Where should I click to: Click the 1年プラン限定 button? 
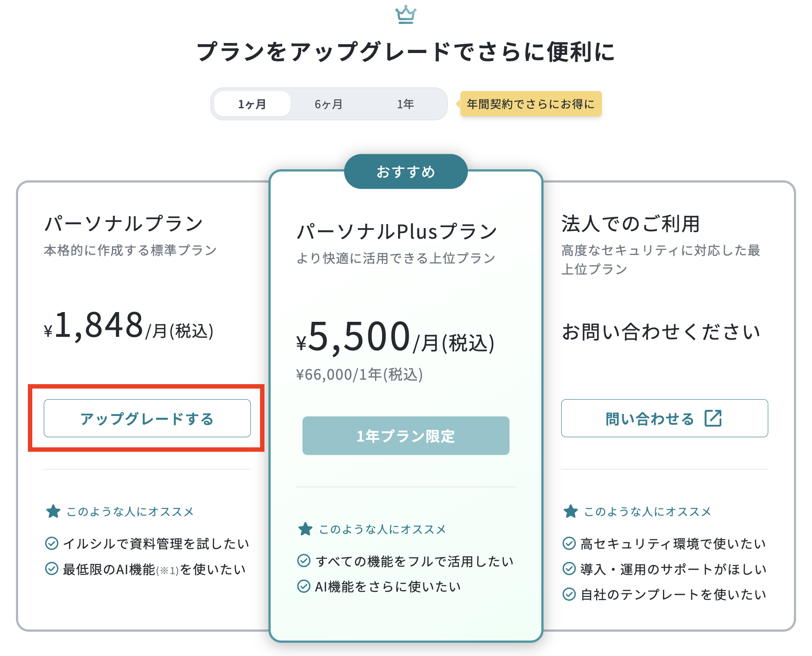coord(406,436)
